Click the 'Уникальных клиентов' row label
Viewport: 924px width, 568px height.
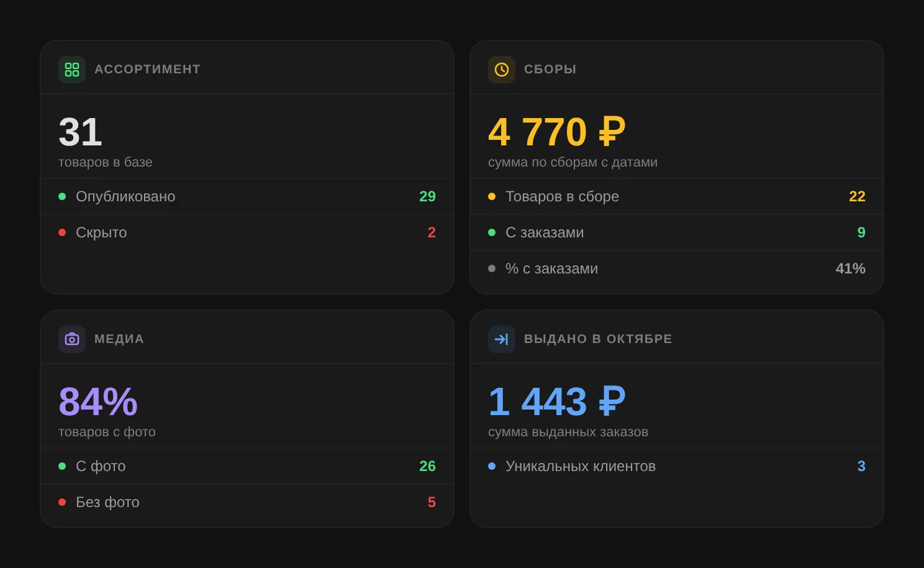pyautogui.click(x=581, y=466)
